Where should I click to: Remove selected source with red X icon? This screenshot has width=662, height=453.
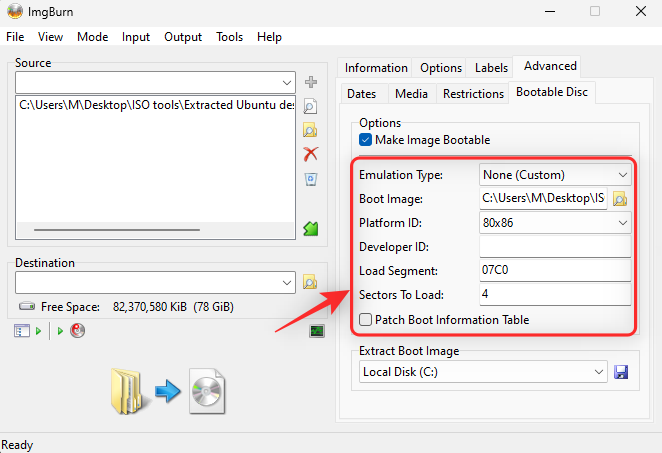tap(311, 154)
